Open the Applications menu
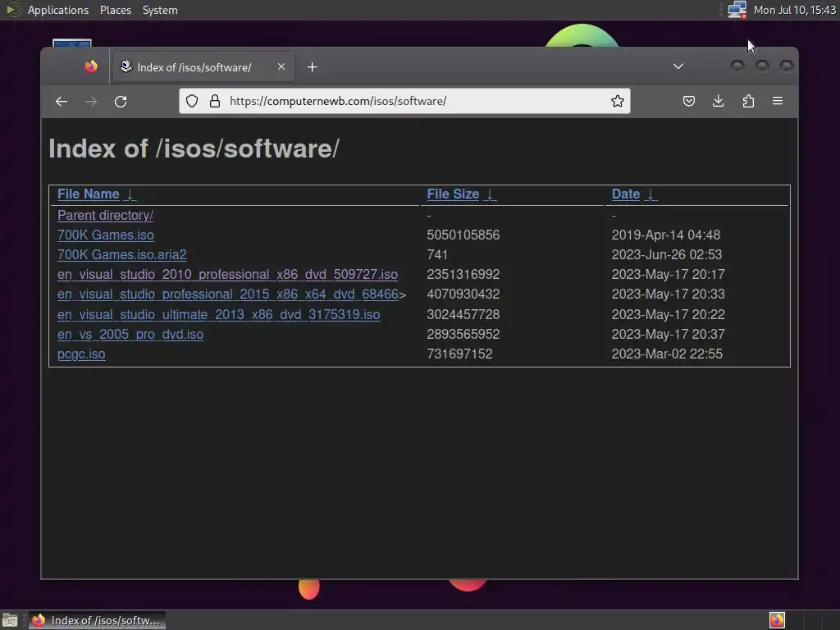This screenshot has height=630, width=840. [x=58, y=10]
